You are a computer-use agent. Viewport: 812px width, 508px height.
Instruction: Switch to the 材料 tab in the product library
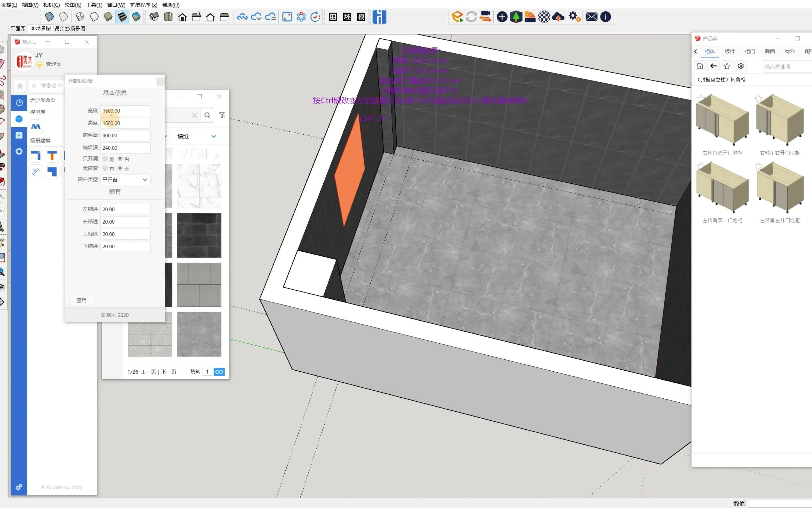(x=790, y=52)
